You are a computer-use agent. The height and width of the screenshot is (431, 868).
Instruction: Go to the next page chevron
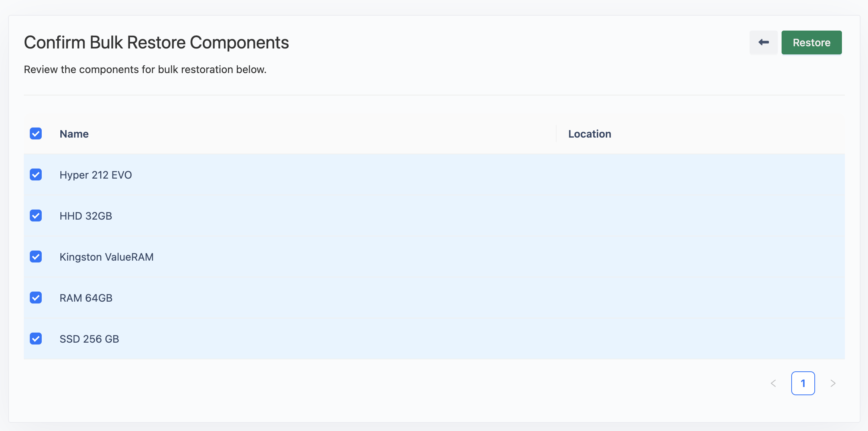point(833,383)
